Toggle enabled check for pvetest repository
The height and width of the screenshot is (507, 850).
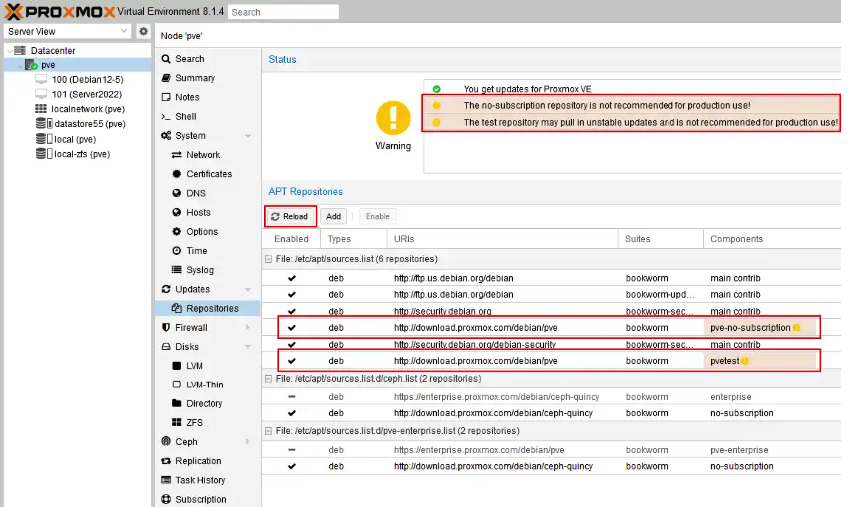[x=292, y=361]
